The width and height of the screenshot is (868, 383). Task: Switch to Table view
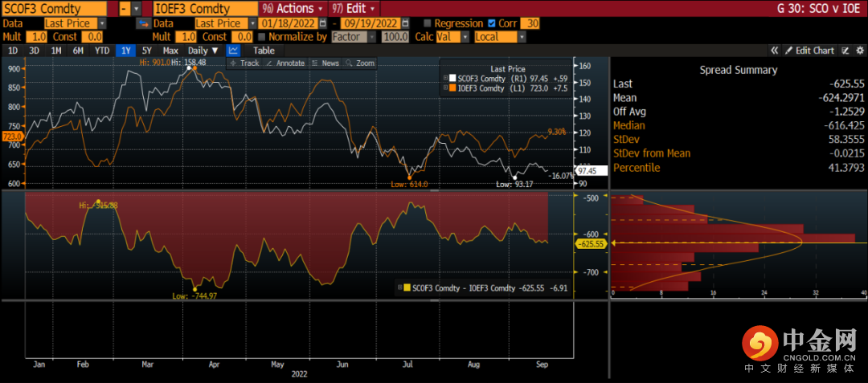tap(264, 51)
